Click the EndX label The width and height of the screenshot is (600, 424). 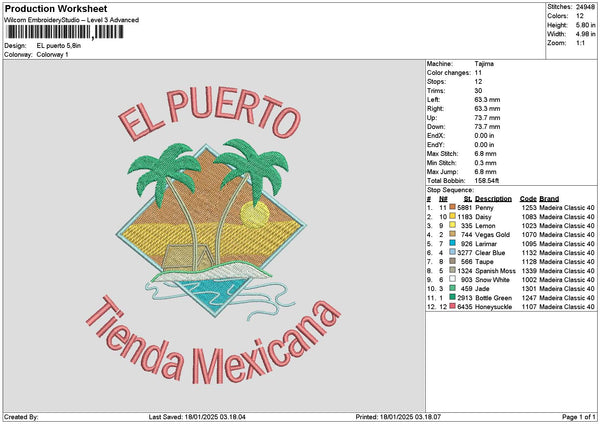coord(435,135)
